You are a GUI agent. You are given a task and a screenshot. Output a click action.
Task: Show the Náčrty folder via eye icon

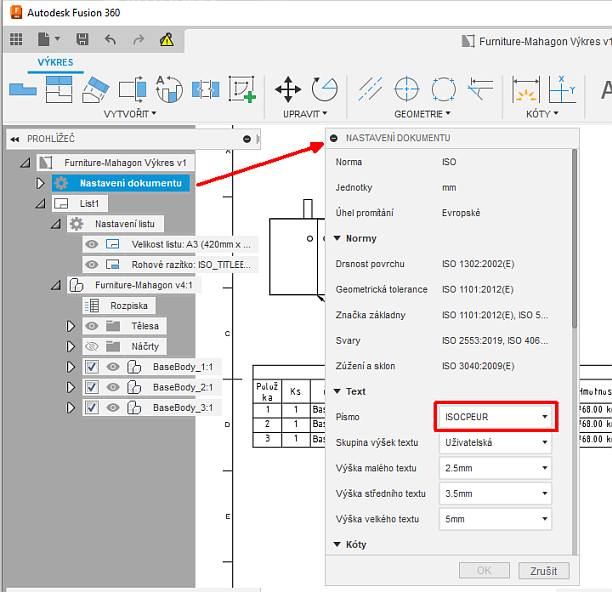click(x=92, y=346)
